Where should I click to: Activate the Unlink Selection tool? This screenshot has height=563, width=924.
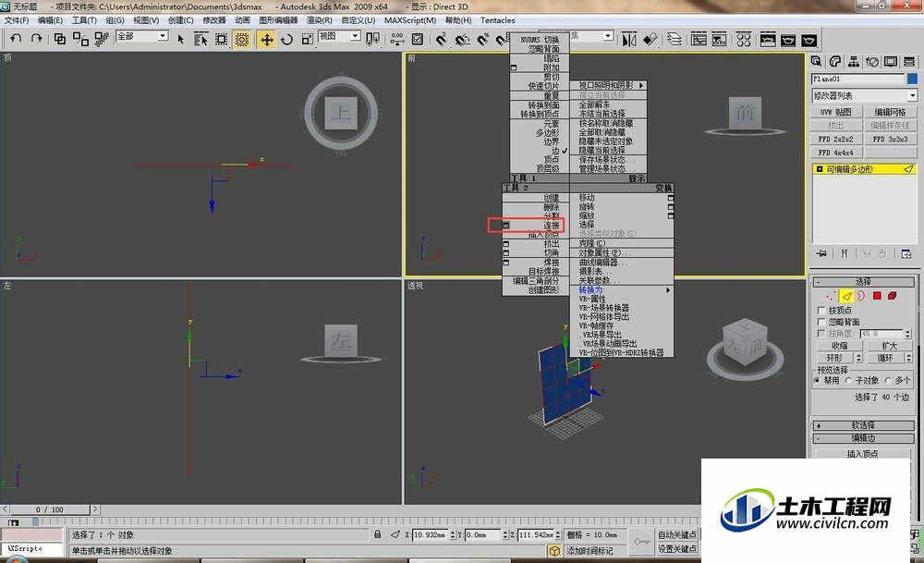[x=80, y=39]
